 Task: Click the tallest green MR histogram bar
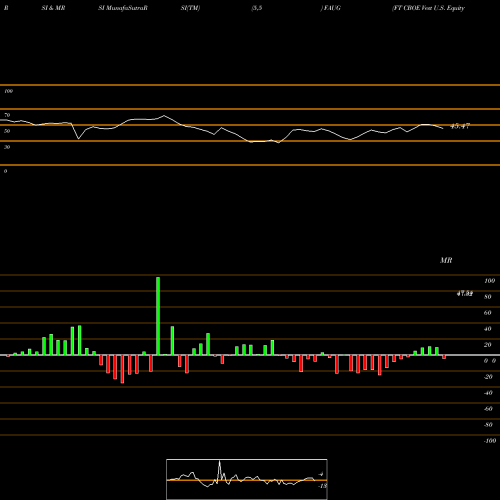(x=158, y=316)
